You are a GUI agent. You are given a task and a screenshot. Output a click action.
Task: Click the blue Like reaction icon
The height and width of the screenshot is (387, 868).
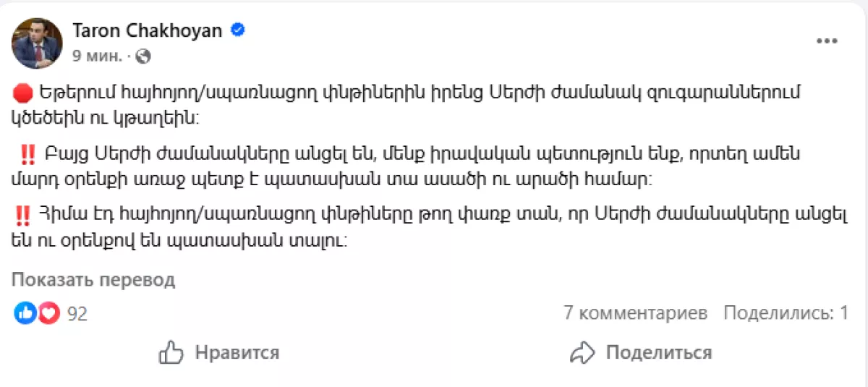click(x=25, y=313)
